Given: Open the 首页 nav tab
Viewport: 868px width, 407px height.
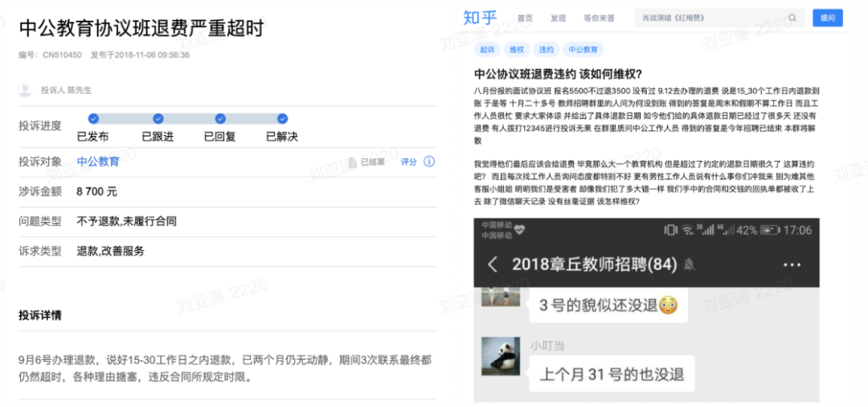Looking at the screenshot, I should tap(525, 18).
